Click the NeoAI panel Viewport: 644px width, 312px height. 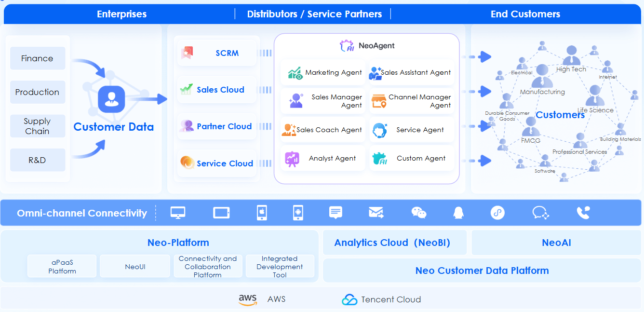(556, 243)
